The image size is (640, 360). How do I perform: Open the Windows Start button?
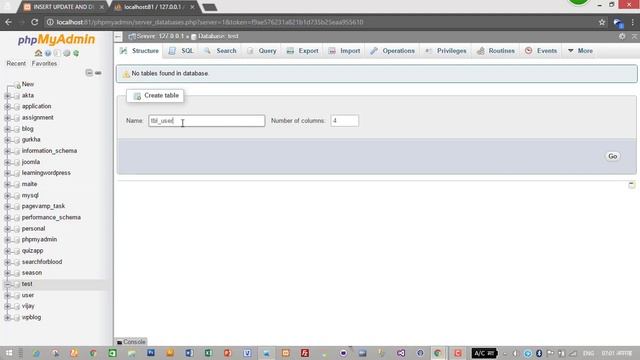pyautogui.click(x=9, y=353)
